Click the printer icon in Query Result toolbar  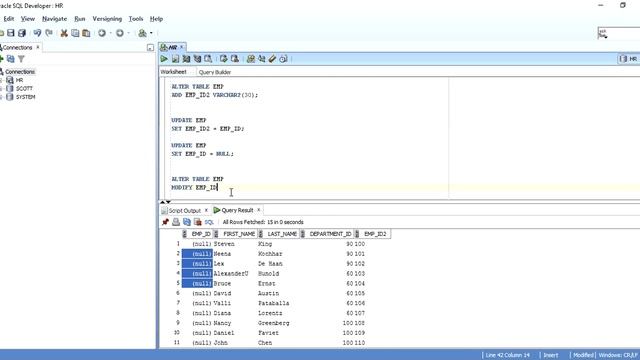176,222
